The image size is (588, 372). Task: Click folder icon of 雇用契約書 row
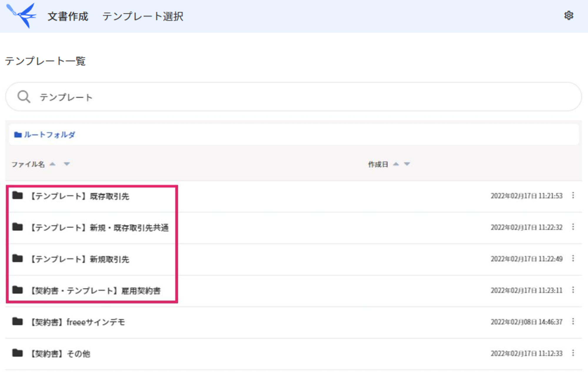[18, 290]
